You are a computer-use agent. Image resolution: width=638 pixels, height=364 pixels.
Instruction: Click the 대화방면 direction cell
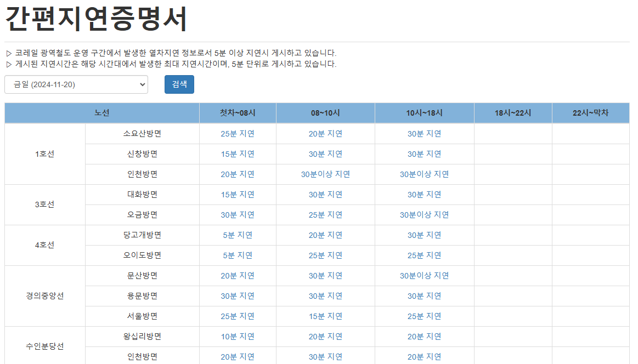(x=143, y=195)
